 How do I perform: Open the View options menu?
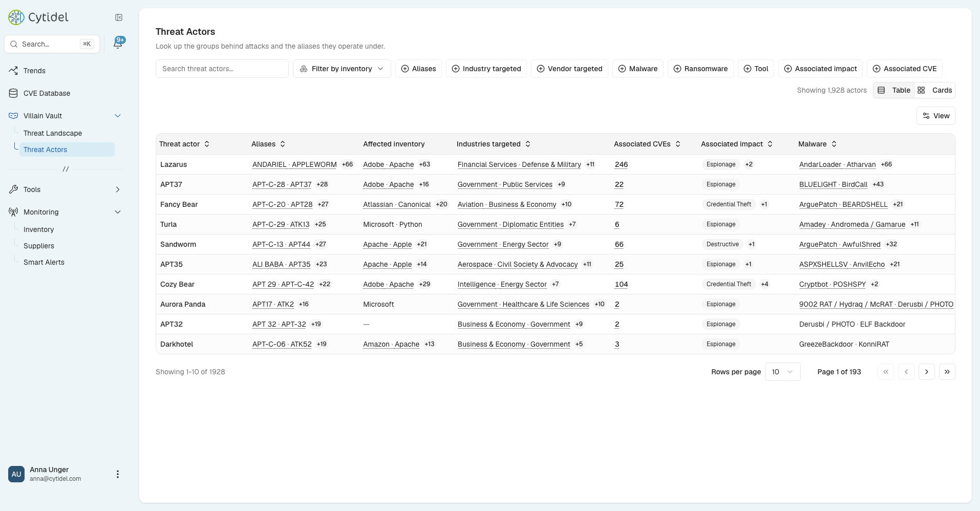[x=936, y=116]
